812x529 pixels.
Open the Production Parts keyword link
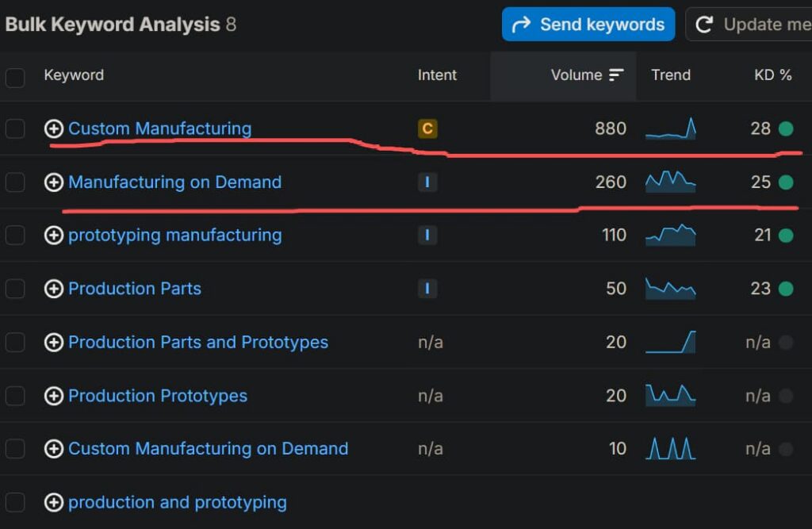[135, 289]
